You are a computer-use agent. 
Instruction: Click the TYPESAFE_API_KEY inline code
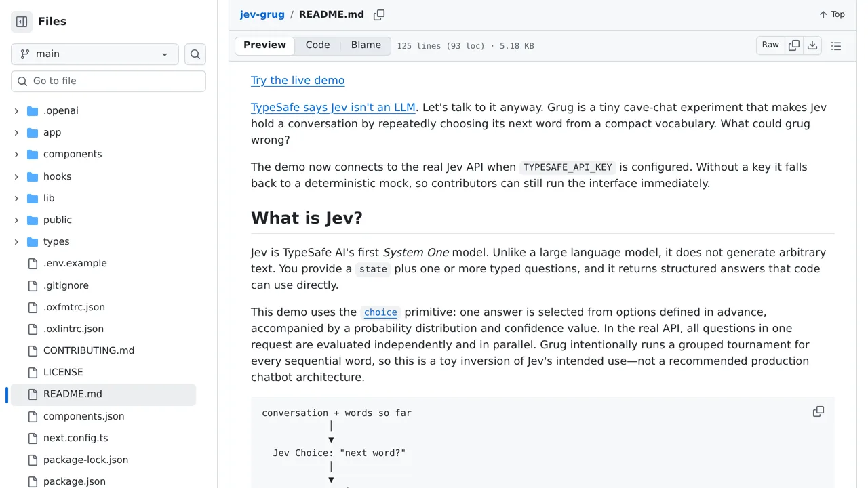point(568,167)
